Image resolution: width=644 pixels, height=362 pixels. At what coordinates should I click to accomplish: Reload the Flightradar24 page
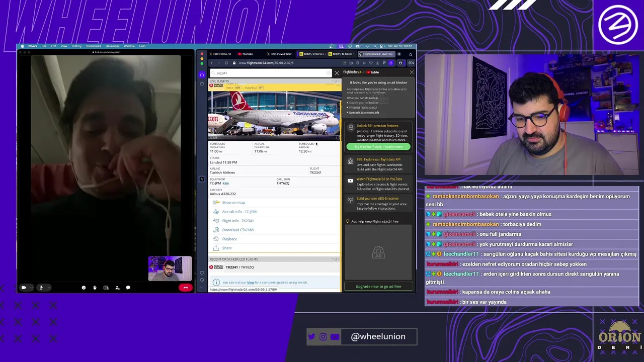tap(226, 63)
